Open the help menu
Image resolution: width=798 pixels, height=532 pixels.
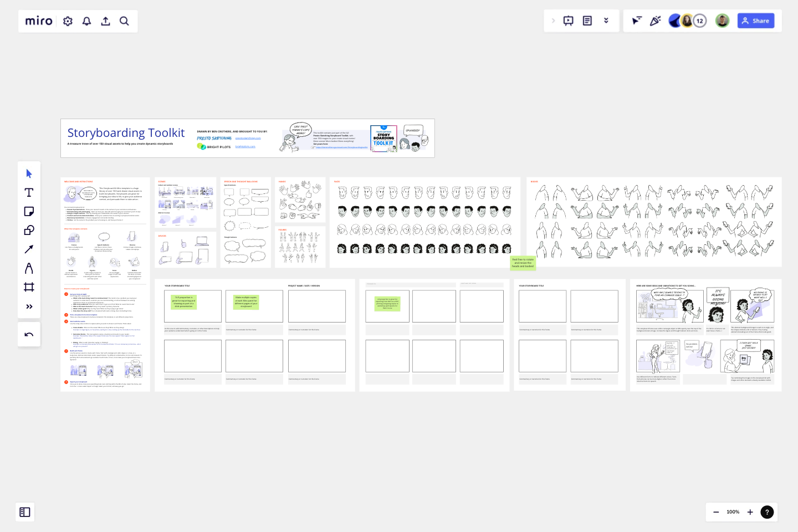(x=767, y=512)
